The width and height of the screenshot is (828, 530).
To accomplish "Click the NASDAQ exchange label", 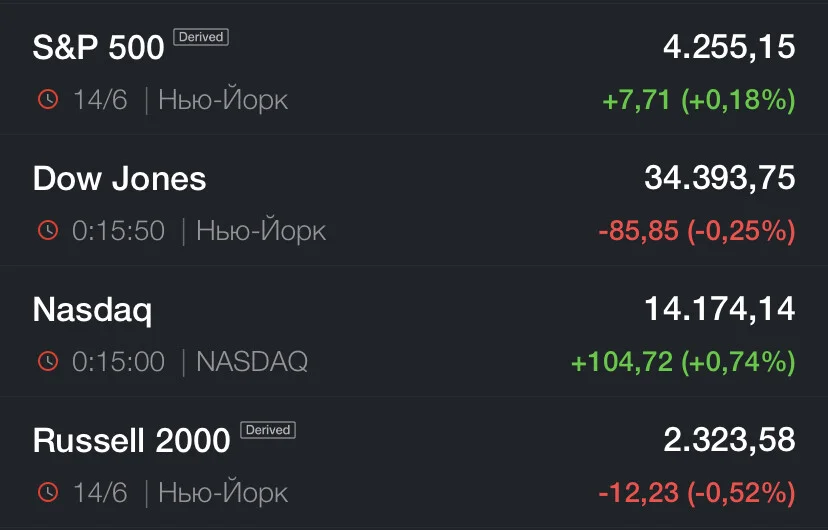I will (x=252, y=362).
